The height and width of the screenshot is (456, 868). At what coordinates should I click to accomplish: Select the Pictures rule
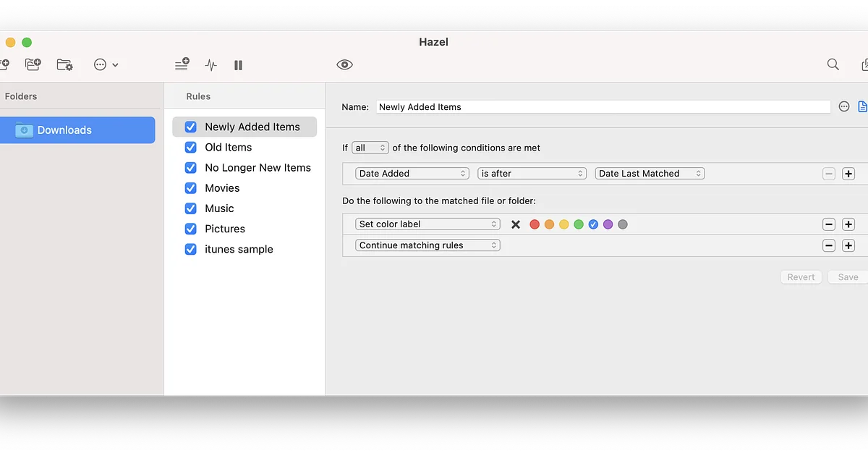coord(225,229)
